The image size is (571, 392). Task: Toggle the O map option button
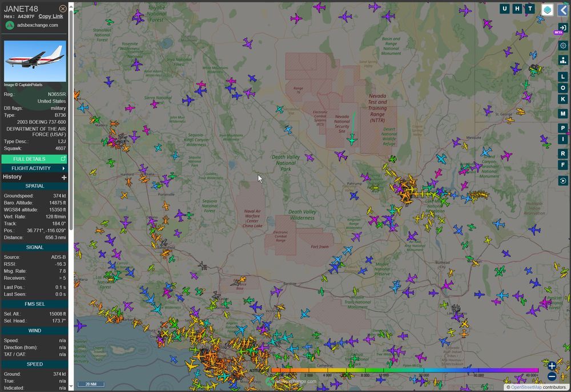(563, 88)
